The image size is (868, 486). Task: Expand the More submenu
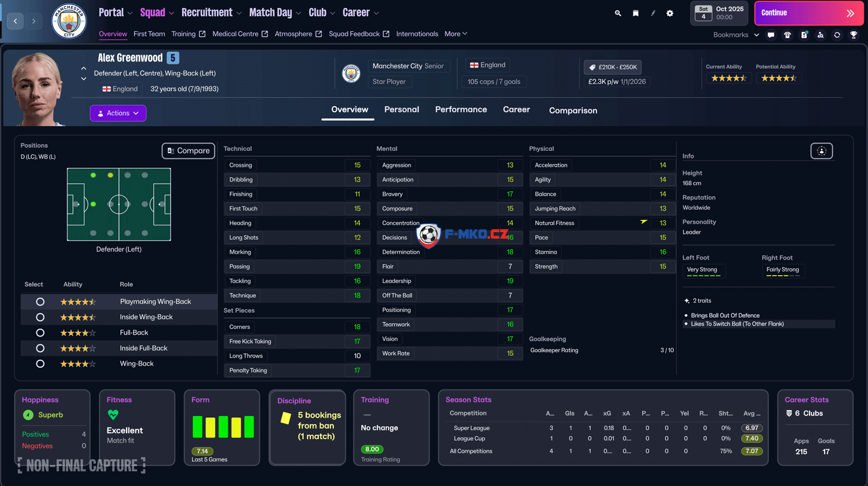click(456, 34)
